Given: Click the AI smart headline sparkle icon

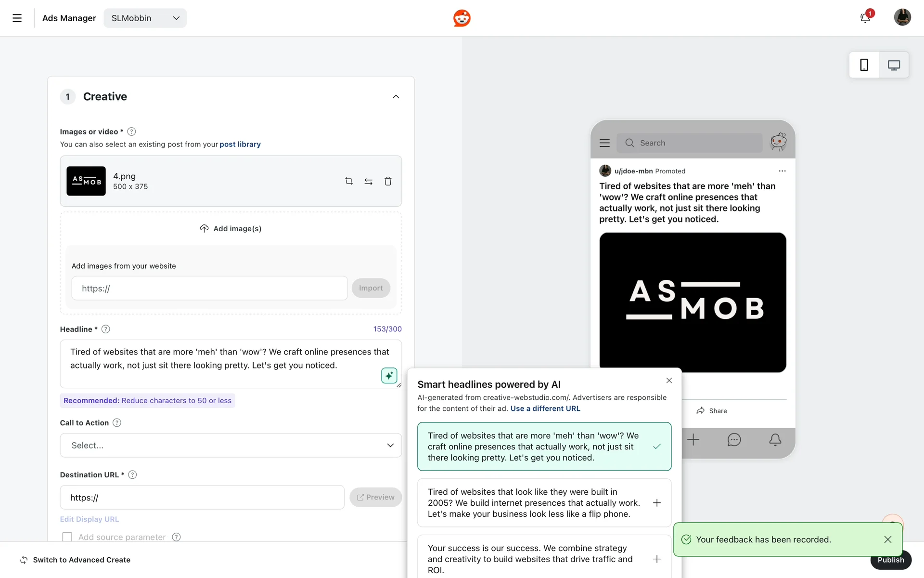Looking at the screenshot, I should click(x=389, y=375).
